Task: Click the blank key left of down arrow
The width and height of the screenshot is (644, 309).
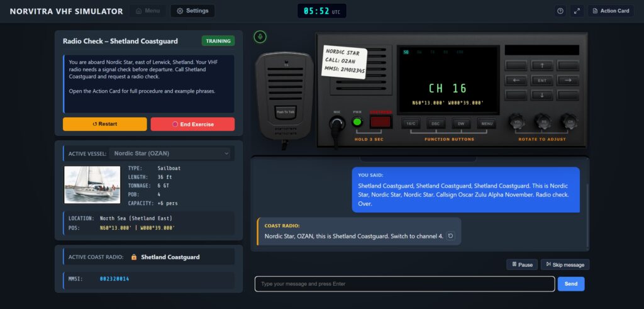Action: point(516,95)
